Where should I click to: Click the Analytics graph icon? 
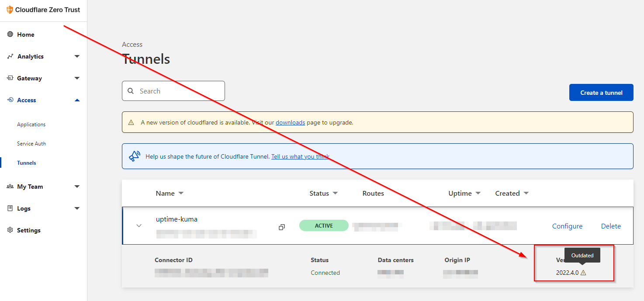click(x=10, y=56)
